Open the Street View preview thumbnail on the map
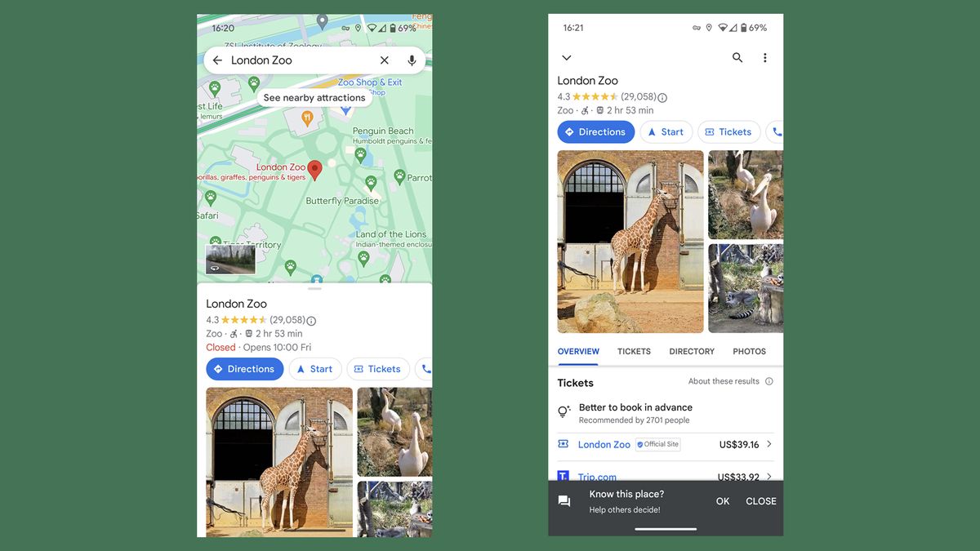 (x=229, y=258)
